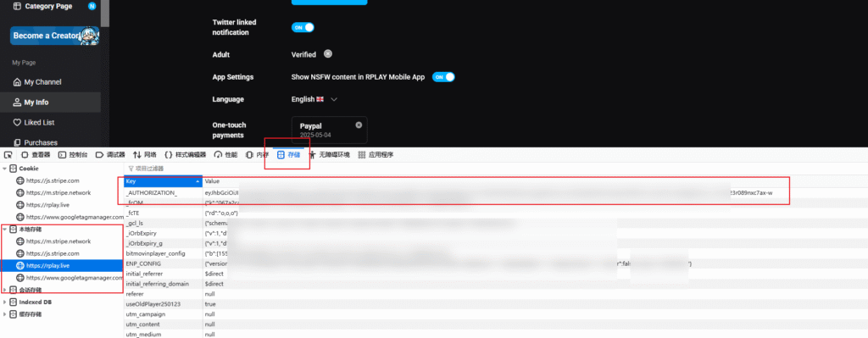Open the 内存 memory tab
Image resolution: width=868 pixels, height=338 pixels.
click(x=257, y=155)
